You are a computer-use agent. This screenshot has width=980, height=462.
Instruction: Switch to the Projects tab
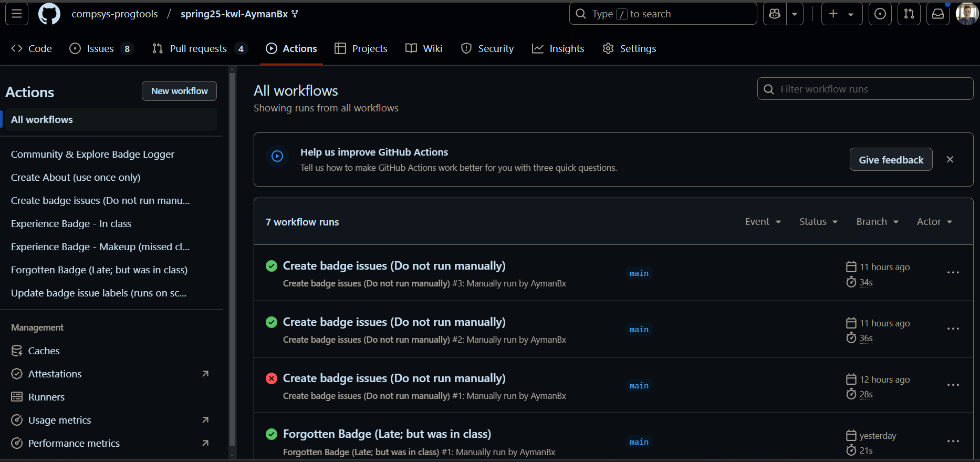[361, 48]
